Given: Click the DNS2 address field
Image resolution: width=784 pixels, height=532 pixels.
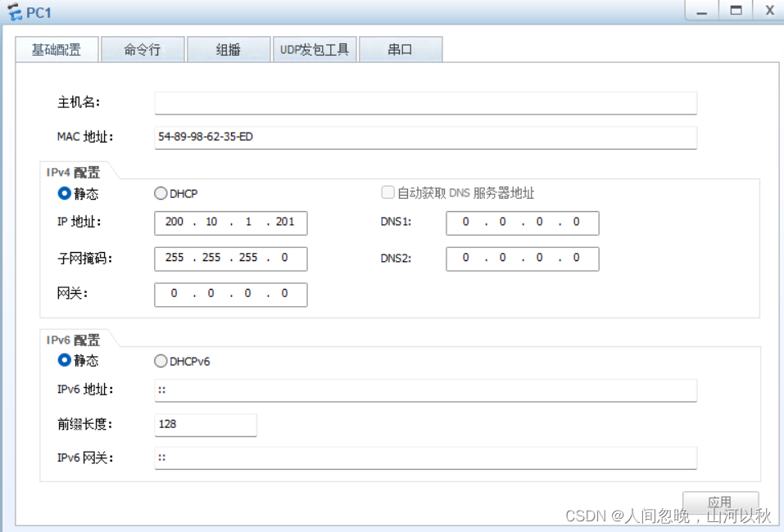Looking at the screenshot, I should tap(523, 259).
